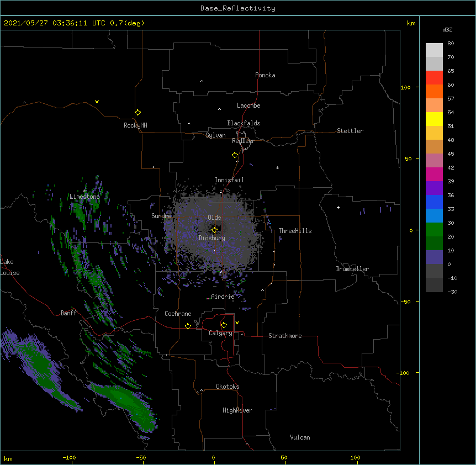Click the Base_Reflectivity title text
The height and width of the screenshot is (465, 476).
click(238, 8)
